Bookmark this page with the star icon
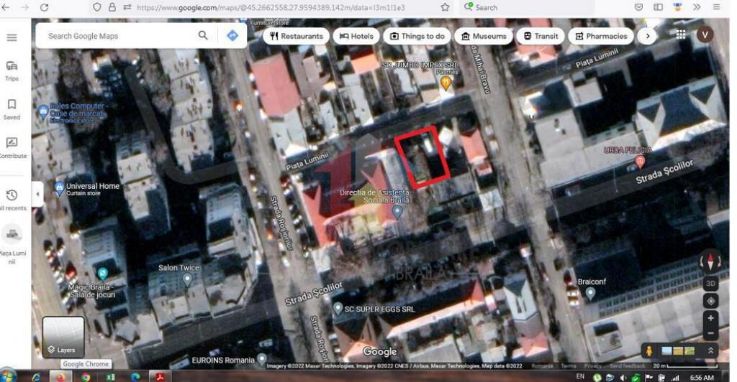 445,7
